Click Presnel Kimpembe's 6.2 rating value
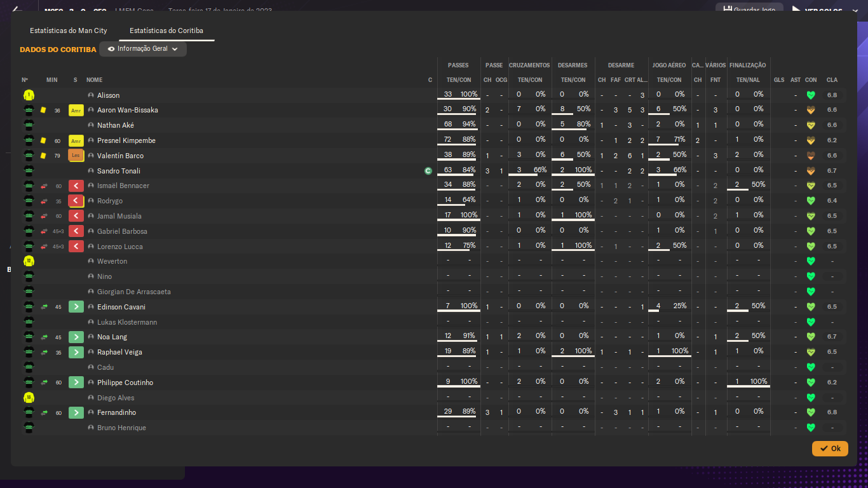868x488 pixels. tap(832, 140)
